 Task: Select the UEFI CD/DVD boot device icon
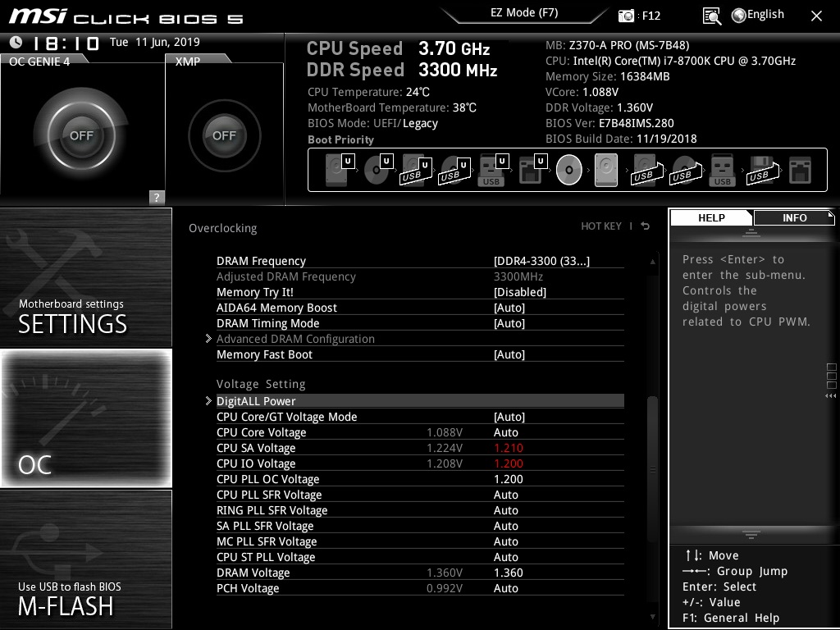click(x=378, y=170)
